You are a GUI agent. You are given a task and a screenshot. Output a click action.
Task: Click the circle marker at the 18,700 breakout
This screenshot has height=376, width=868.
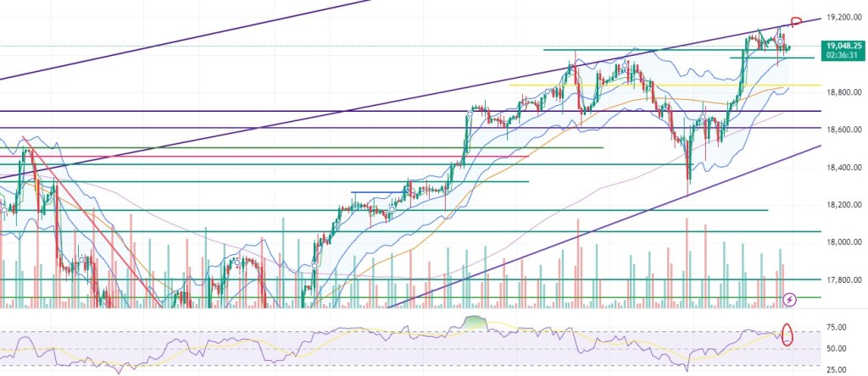pyautogui.click(x=470, y=112)
